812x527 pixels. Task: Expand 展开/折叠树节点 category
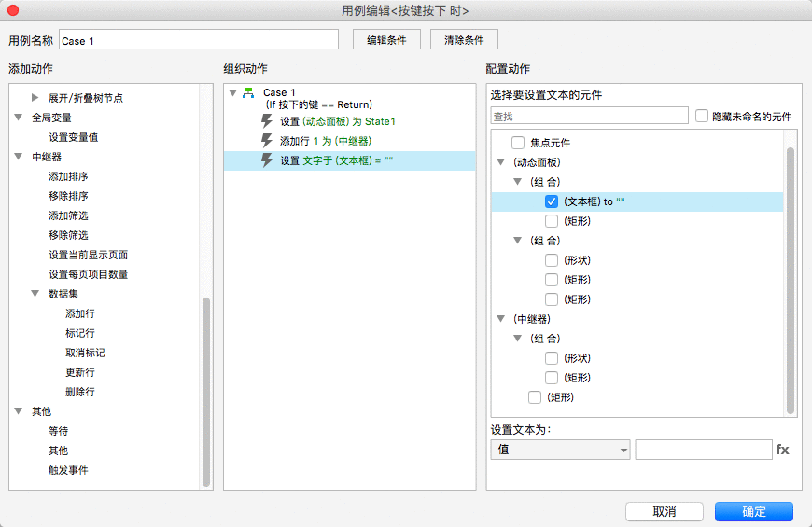[35, 97]
